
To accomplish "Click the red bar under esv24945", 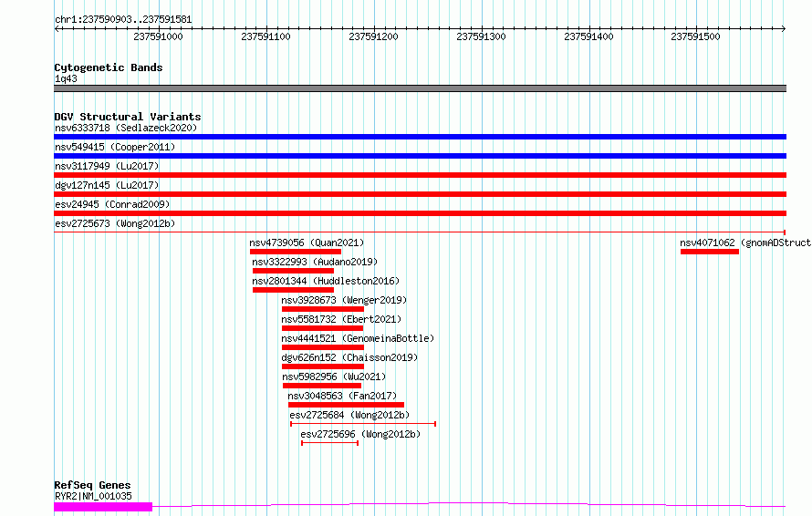I will coord(420,213).
